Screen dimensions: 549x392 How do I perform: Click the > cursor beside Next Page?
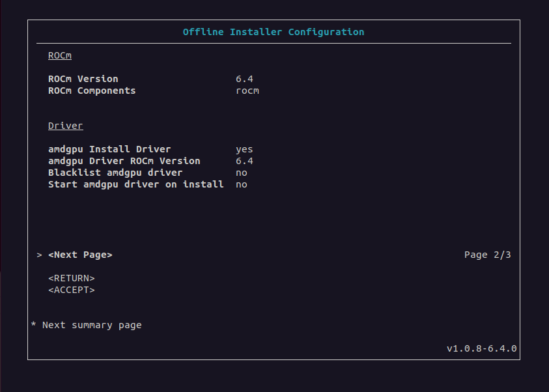click(40, 255)
